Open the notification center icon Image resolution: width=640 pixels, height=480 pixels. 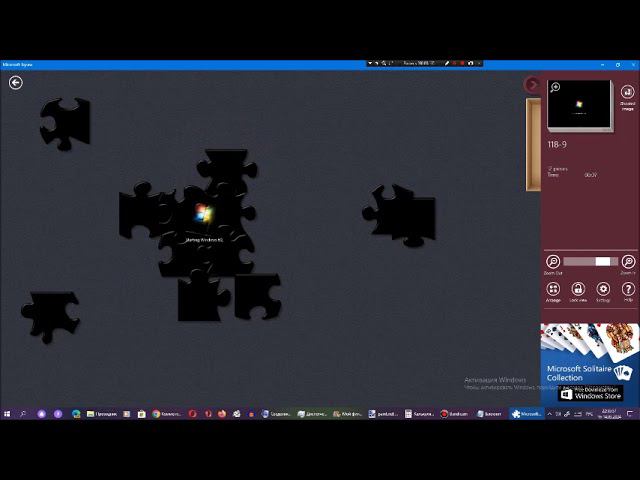[x=630, y=414]
